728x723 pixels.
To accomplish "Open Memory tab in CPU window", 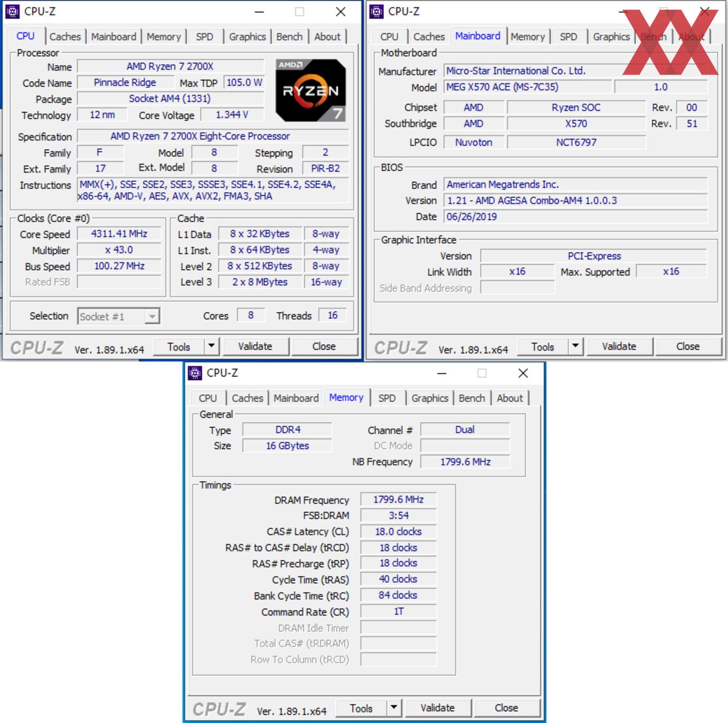I will 163,36.
